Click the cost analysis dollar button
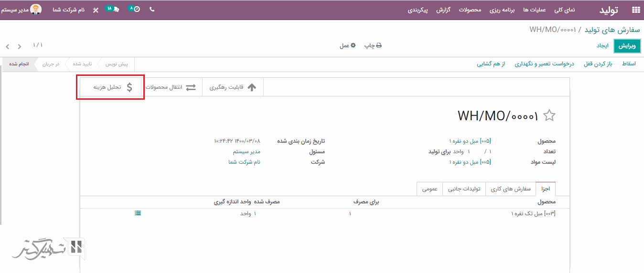644x273 pixels. (110, 87)
